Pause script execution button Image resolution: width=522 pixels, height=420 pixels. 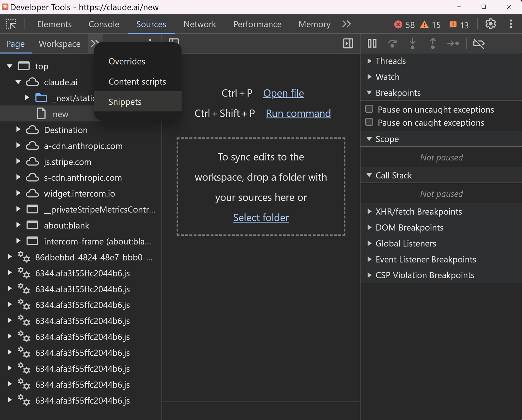coord(372,43)
